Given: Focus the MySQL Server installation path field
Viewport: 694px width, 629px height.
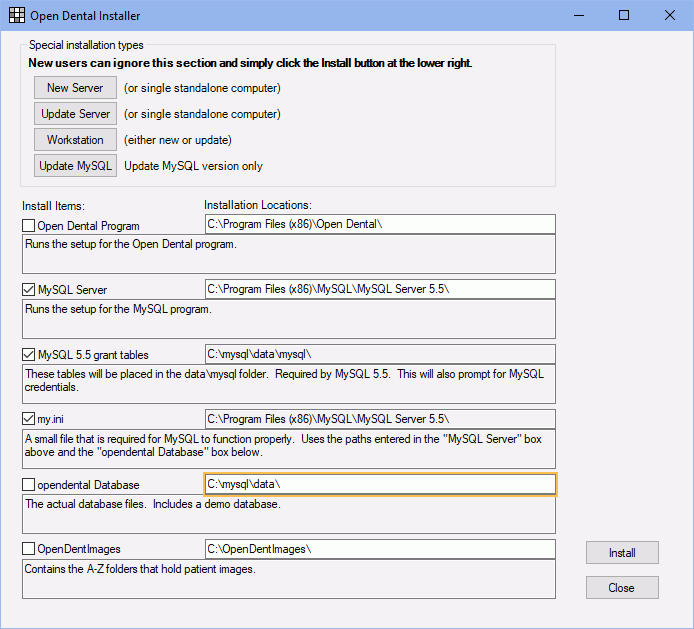Looking at the screenshot, I should click(x=379, y=289).
